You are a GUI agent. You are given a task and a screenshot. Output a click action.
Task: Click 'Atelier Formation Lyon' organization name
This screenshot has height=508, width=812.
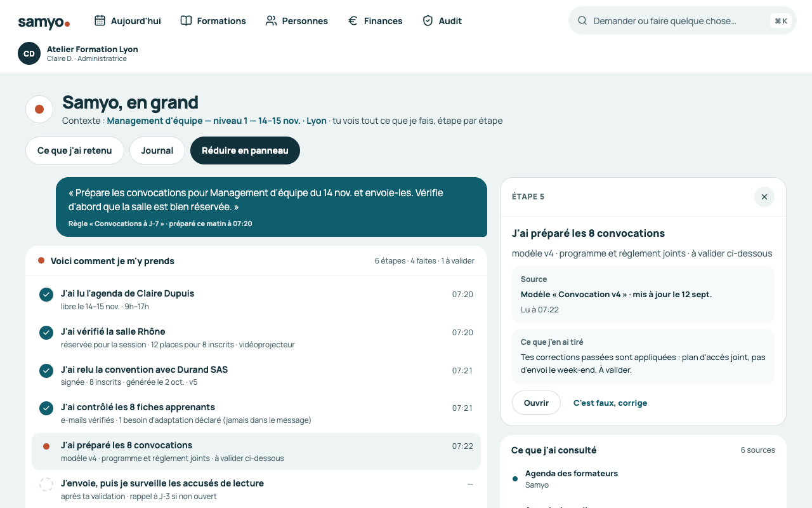coord(93,49)
